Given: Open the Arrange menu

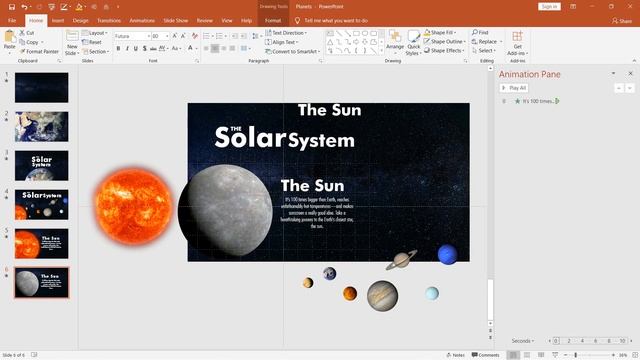Looking at the screenshot, I should pyautogui.click(x=395, y=42).
